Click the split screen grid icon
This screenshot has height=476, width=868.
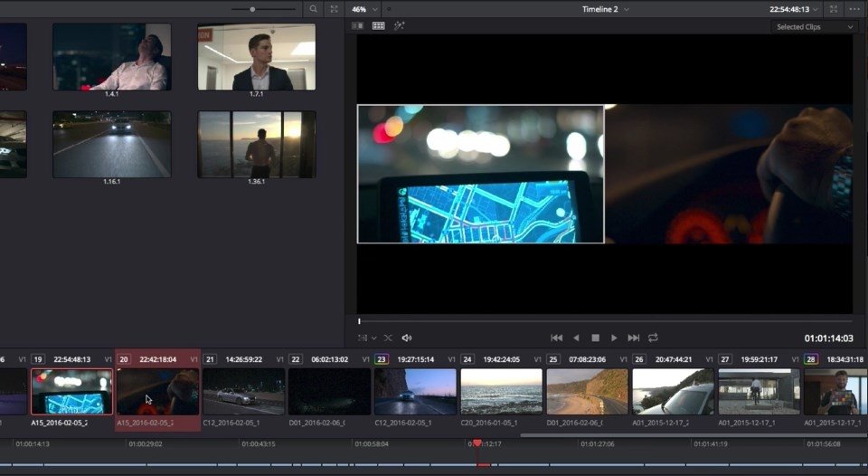[379, 26]
